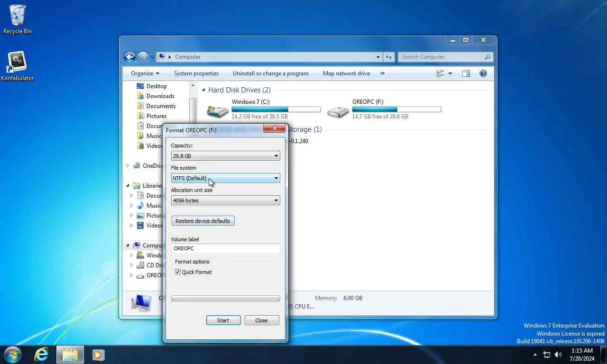Open the File system dropdown
The image size is (607, 364).
pyautogui.click(x=225, y=178)
